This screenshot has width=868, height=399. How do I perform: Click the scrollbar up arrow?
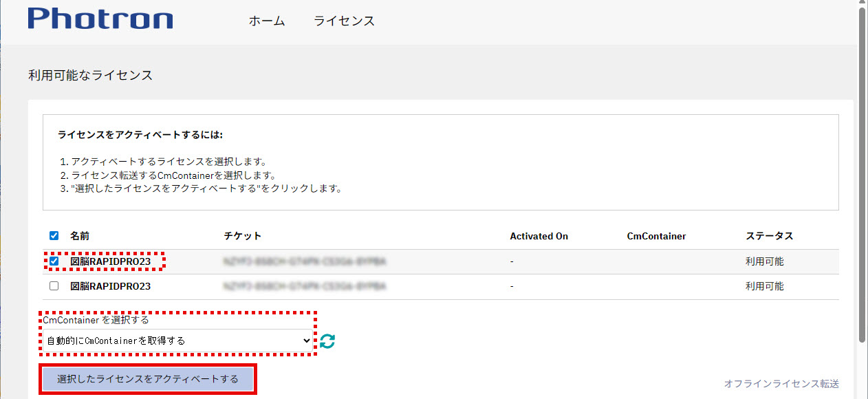coord(862,5)
